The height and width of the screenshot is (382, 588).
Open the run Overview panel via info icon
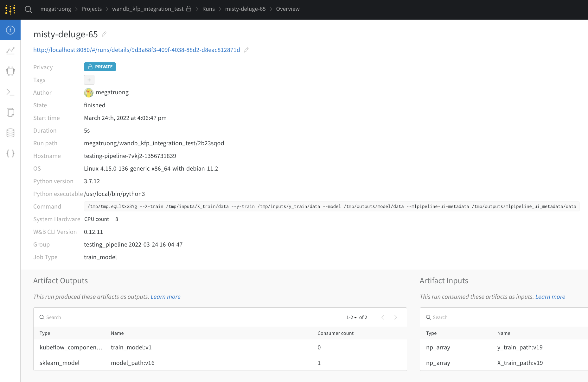pyautogui.click(x=10, y=30)
